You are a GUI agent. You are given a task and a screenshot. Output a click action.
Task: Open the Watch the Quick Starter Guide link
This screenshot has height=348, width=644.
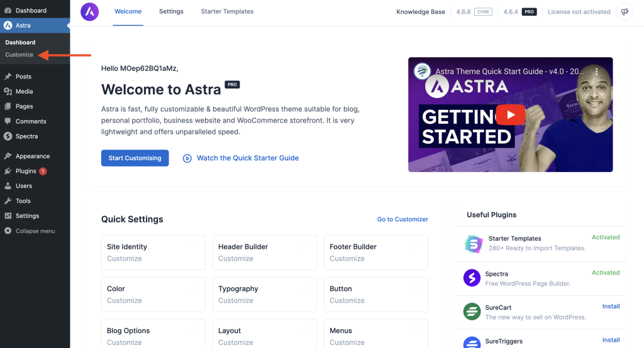248,158
